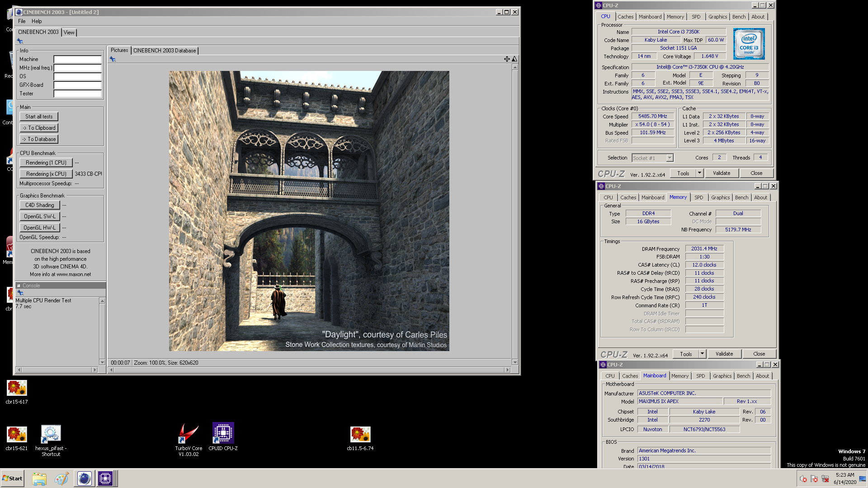Click the Console collapse square icon

tap(19, 286)
